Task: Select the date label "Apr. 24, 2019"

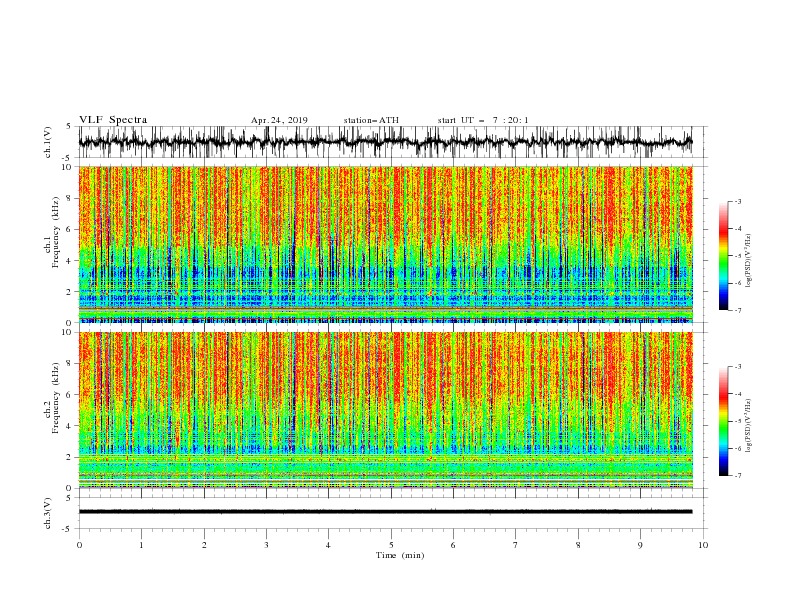Action: 279,120
